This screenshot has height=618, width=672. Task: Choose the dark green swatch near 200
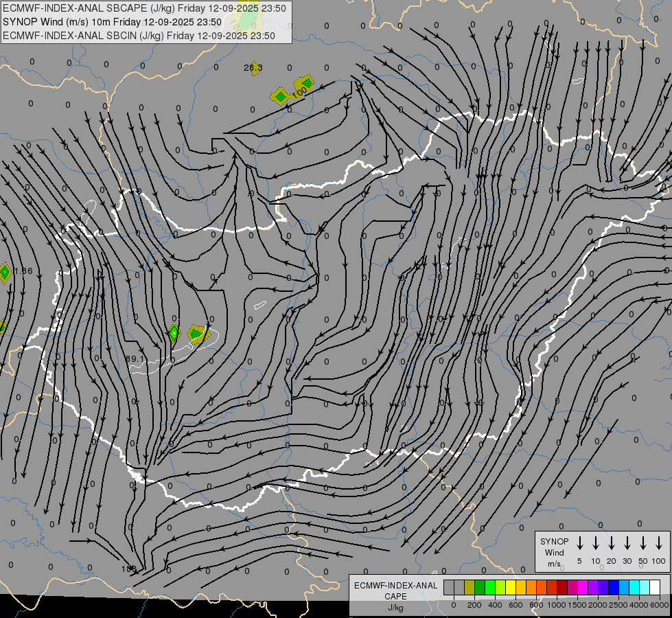pyautogui.click(x=480, y=587)
